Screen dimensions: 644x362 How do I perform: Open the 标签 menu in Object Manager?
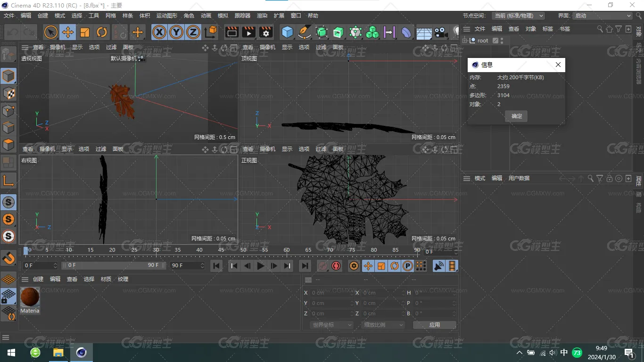pyautogui.click(x=548, y=29)
